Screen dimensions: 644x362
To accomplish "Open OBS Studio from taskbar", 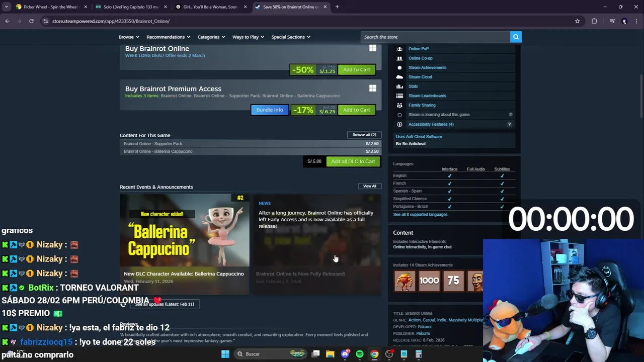I will point(389,354).
